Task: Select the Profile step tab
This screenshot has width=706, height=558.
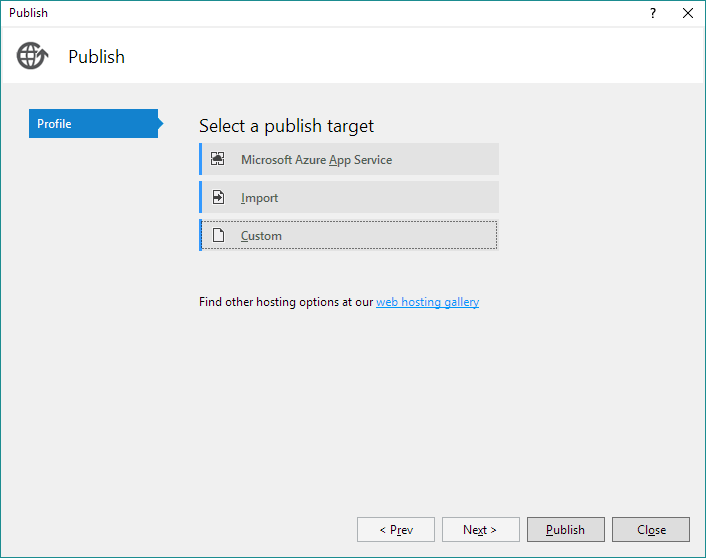Action: (94, 123)
